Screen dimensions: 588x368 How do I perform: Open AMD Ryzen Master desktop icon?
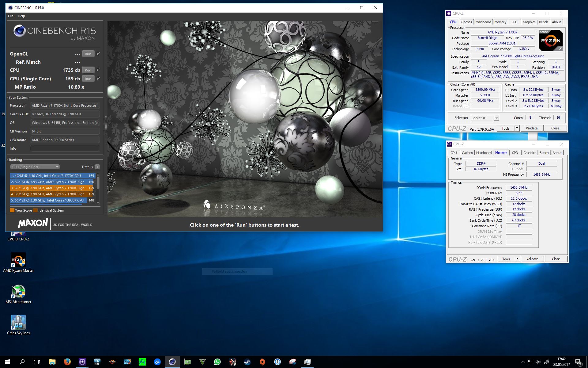point(18,260)
